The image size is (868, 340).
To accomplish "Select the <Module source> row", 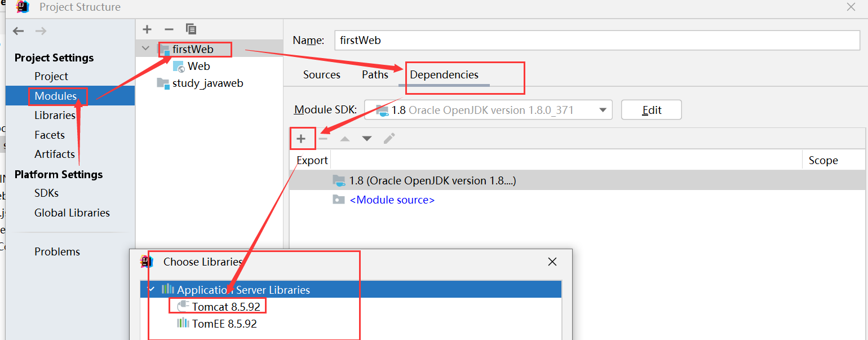I will click(578, 200).
